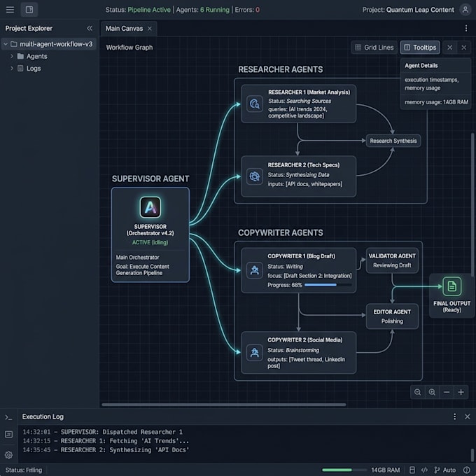
Task: Select the Research Synthesis node
Action: (393, 141)
